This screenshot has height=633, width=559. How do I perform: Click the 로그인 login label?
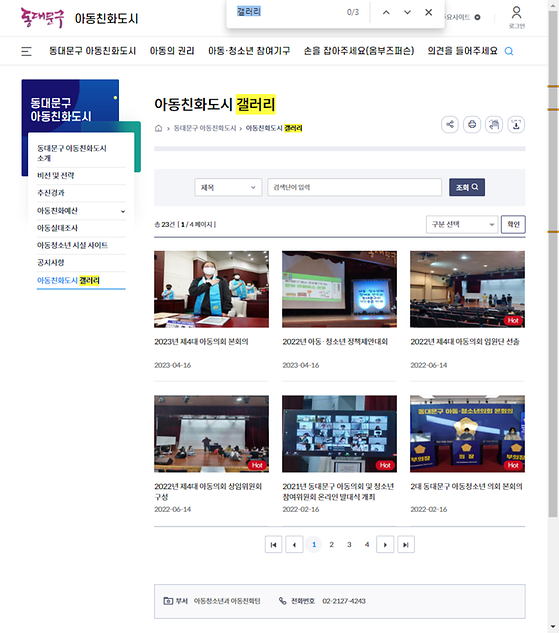pyautogui.click(x=517, y=26)
